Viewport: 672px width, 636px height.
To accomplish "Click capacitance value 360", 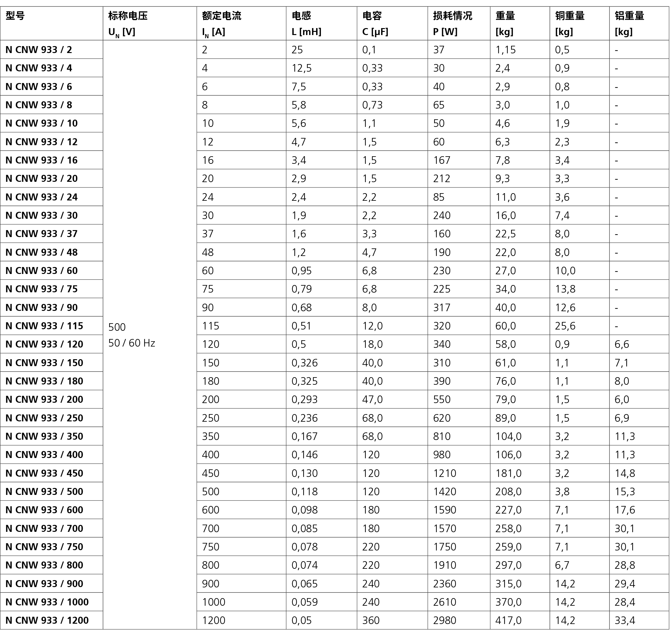I will pyautogui.click(x=371, y=621).
